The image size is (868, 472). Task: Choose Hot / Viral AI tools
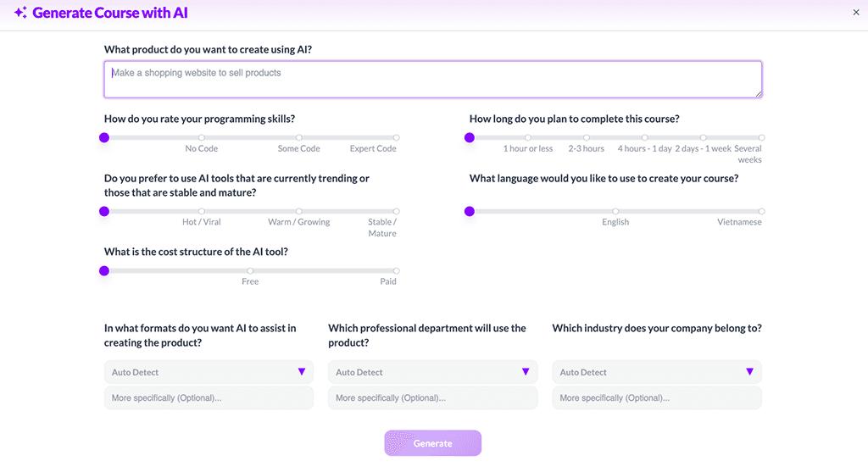click(x=202, y=211)
